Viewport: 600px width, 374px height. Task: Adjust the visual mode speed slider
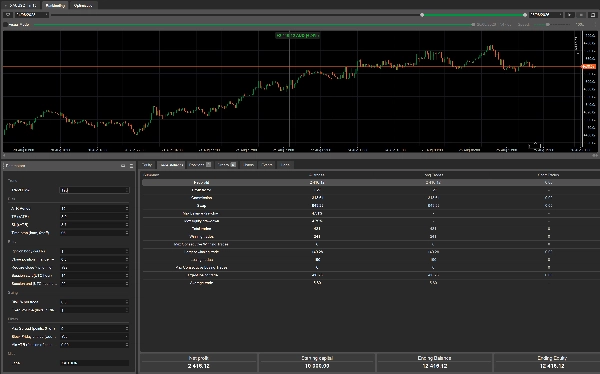pos(548,24)
